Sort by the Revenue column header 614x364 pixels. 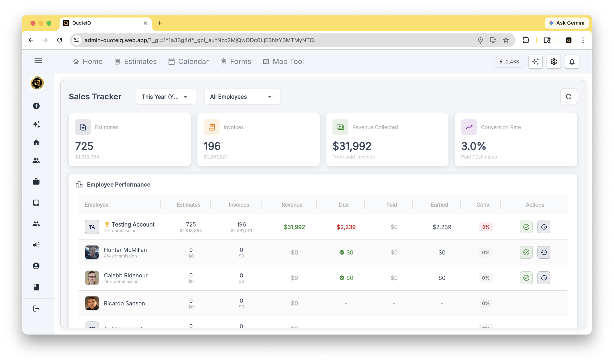(x=292, y=205)
